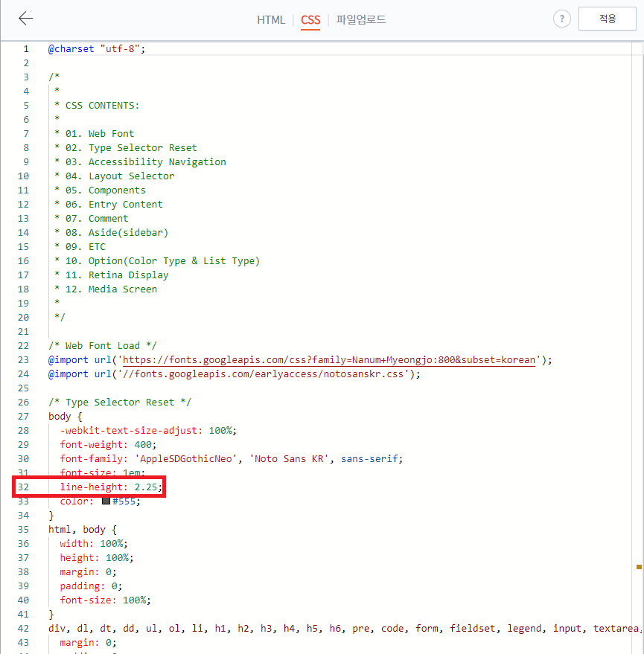644x654 pixels.
Task: Click the 'height: 100%;' declaration
Action: 97,558
